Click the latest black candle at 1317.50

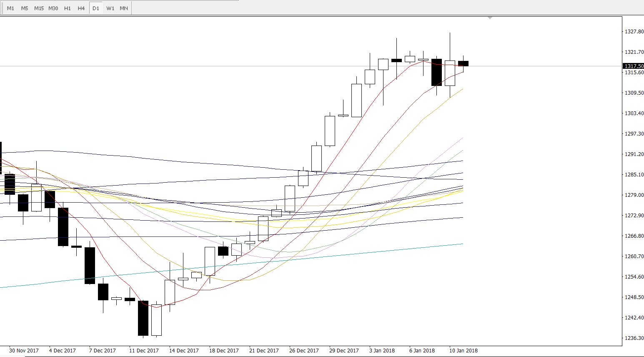(463, 63)
